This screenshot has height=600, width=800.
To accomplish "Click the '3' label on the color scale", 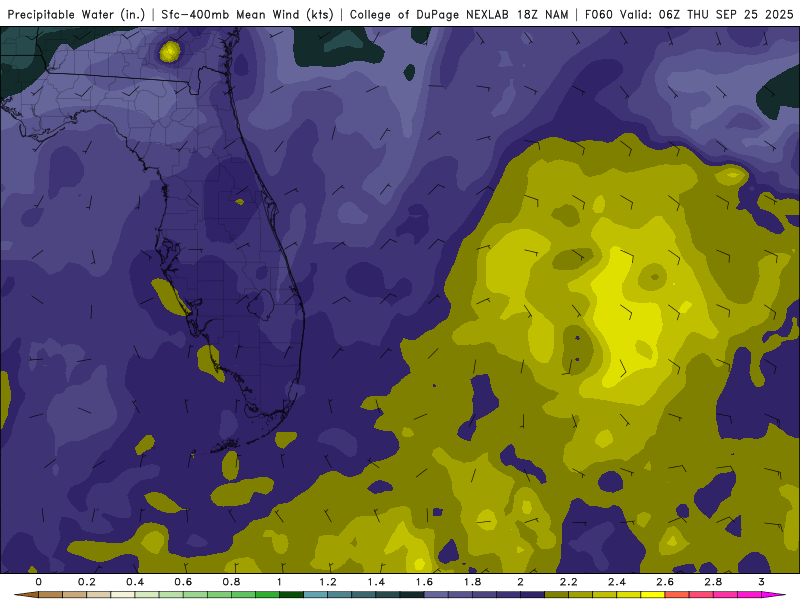I will click(761, 582).
